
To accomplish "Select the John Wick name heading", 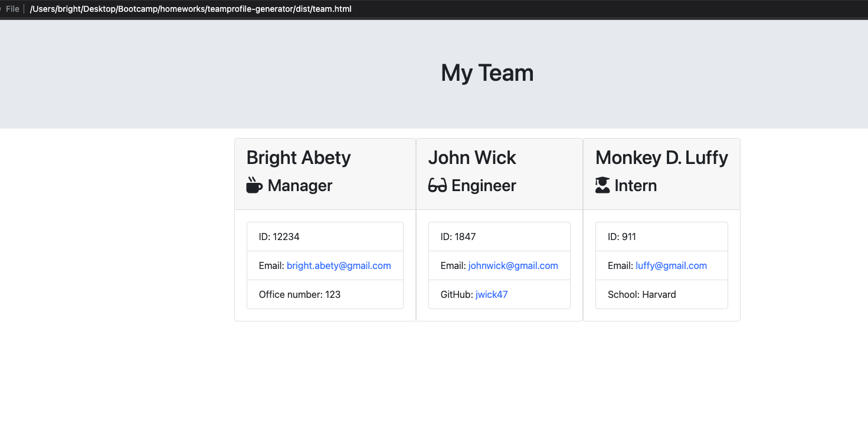I will pos(472,157).
